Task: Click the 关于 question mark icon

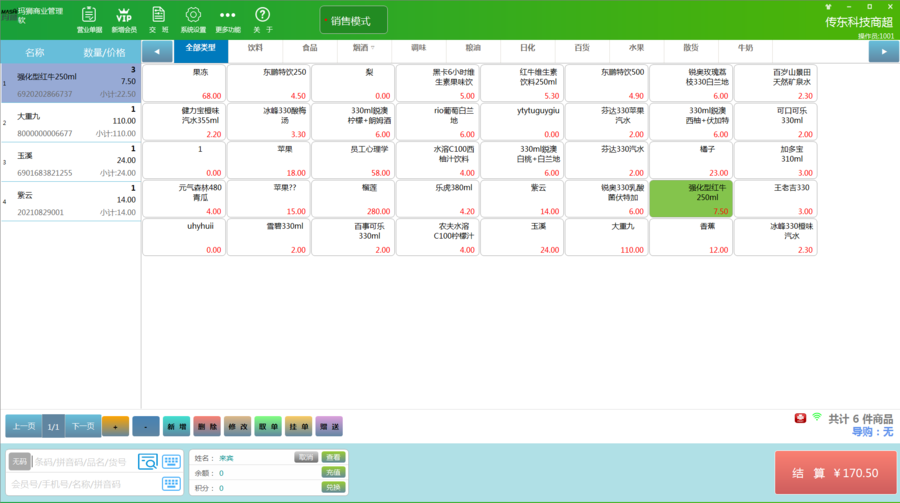Action: [262, 20]
